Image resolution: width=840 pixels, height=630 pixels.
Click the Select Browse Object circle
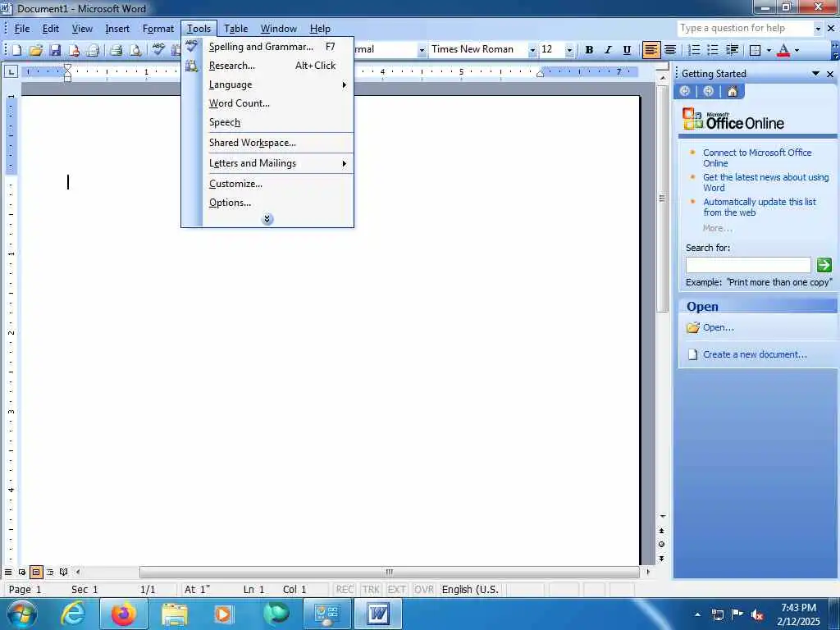[x=662, y=545]
